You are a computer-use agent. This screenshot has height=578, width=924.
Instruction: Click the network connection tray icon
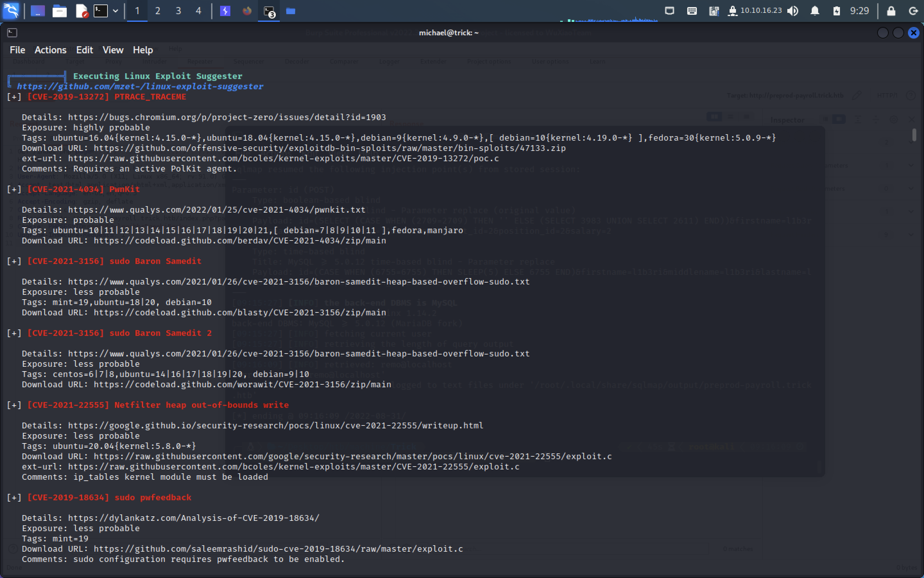[669, 11]
